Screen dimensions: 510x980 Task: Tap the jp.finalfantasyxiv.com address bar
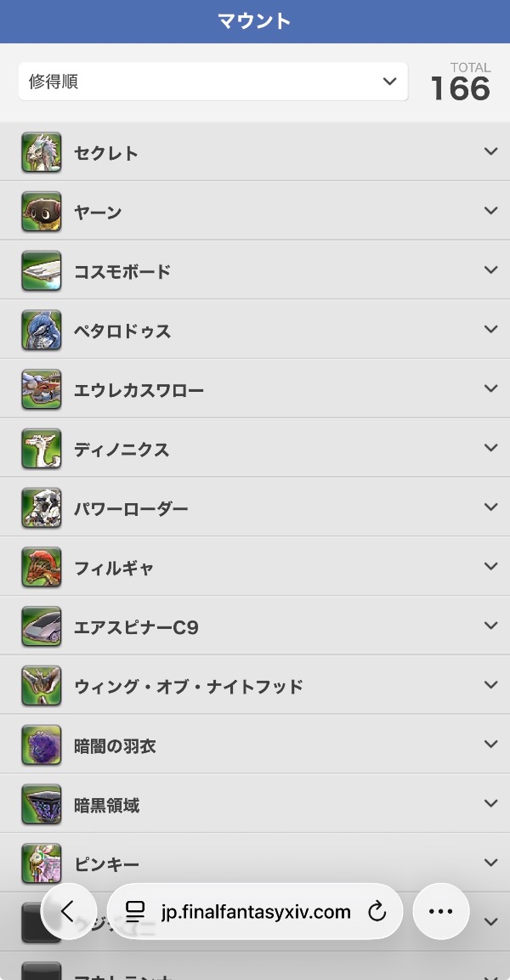(x=256, y=912)
